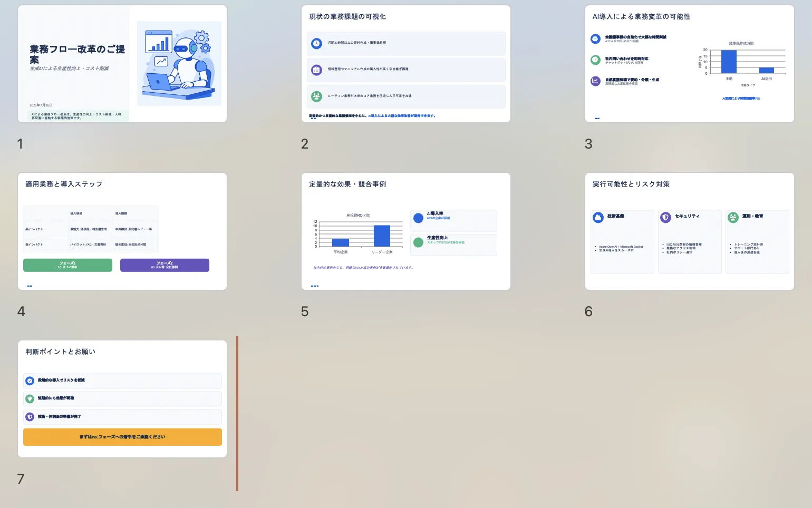Viewport: 812px width, 508px height.
Task: Click the 議事録作成時間 bar chart on slide 3
Action: 742,62
